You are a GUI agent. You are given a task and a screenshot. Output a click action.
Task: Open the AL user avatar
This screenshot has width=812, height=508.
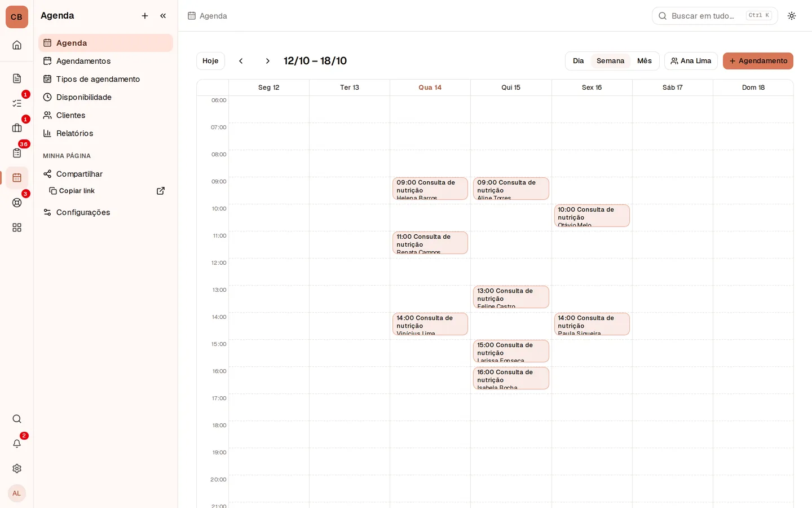tap(17, 493)
